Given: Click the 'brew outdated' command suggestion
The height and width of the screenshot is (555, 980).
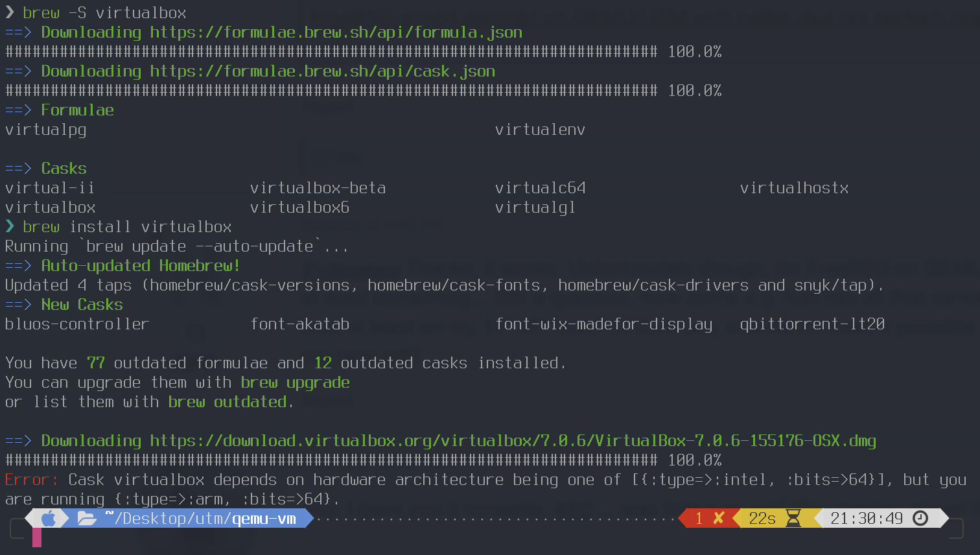Looking at the screenshot, I should click(227, 402).
